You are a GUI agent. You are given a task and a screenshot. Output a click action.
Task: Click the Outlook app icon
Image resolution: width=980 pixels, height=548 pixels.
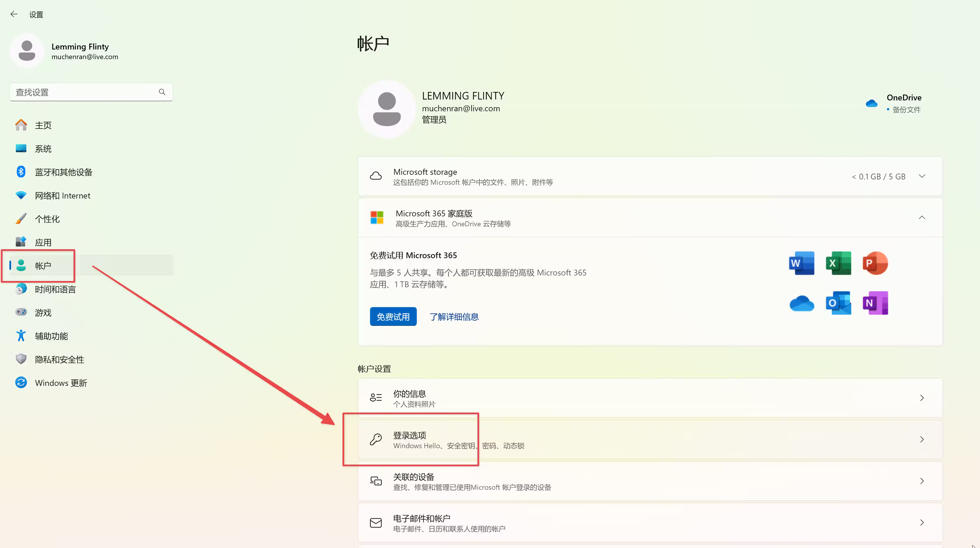(x=838, y=303)
